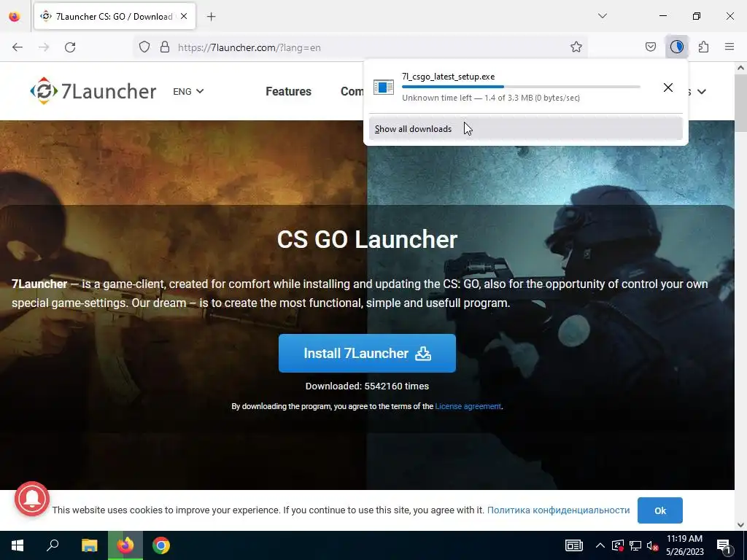Open the License agreement link

(x=468, y=406)
